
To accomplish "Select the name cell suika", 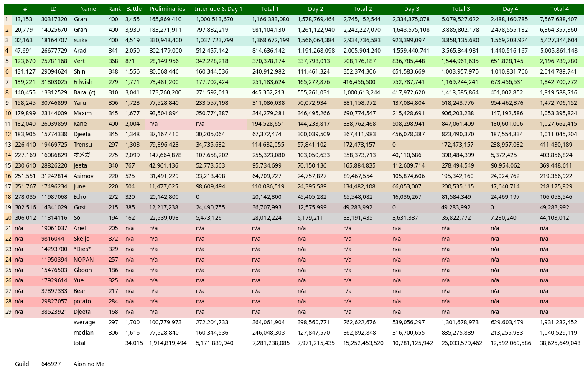I will [81, 40].
